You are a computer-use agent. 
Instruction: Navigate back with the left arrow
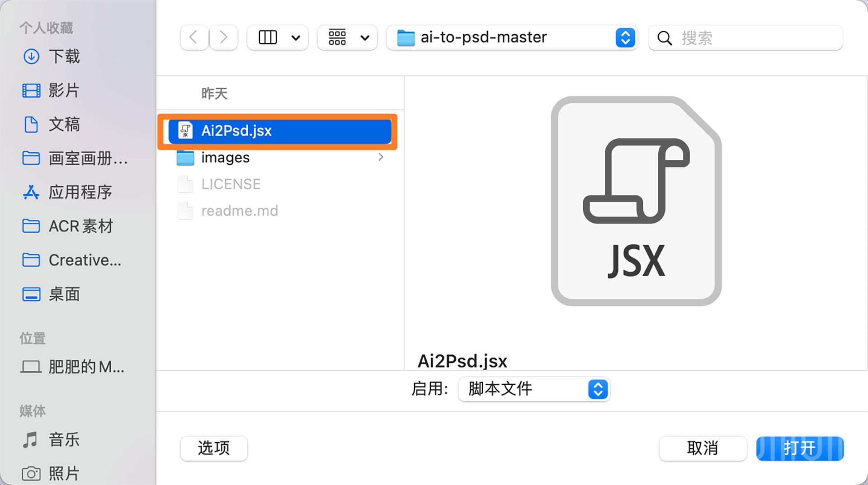pos(194,38)
